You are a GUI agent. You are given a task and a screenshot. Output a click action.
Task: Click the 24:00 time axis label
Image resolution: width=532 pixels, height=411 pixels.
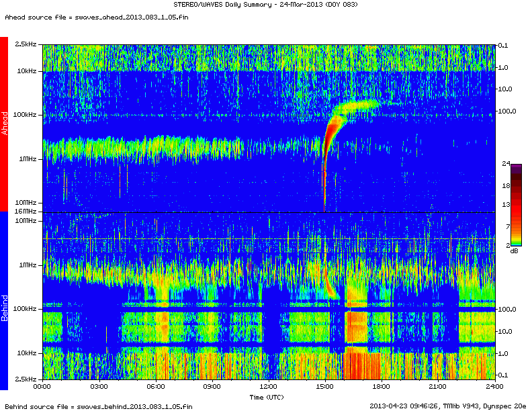[x=494, y=387]
